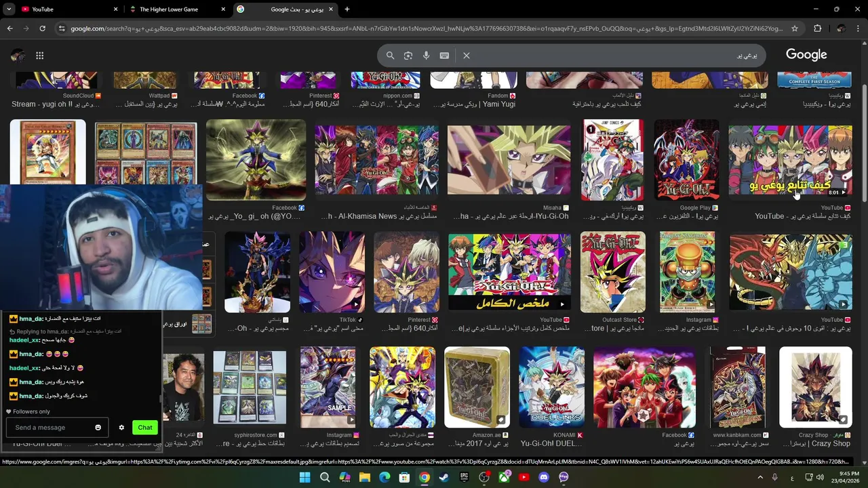Open Discord from the taskbar
This screenshot has width=868, height=488.
coord(544,477)
